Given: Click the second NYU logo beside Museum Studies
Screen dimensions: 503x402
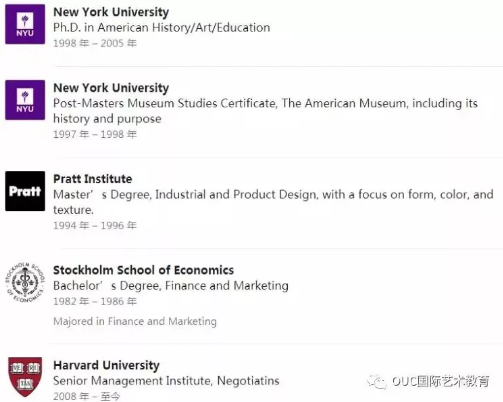Looking at the screenshot, I should (25, 100).
